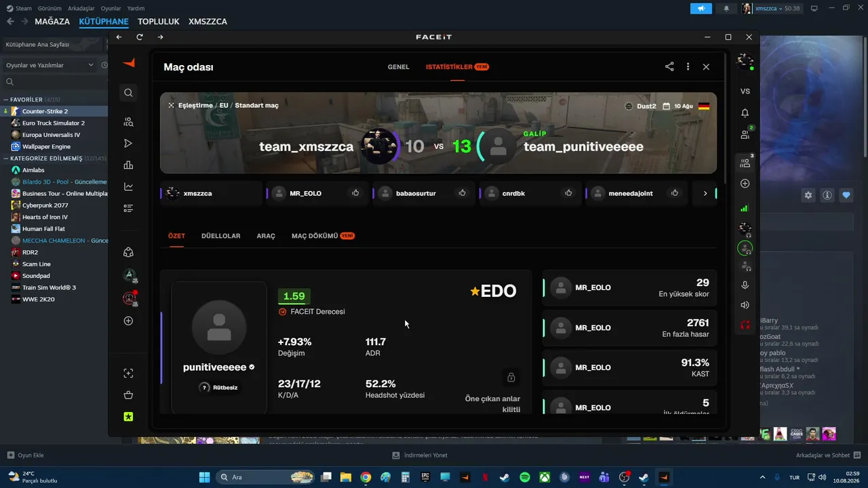The width and height of the screenshot is (868, 488).
Task: Open team_xmszzca avatar in match banner
Action: coord(378,146)
